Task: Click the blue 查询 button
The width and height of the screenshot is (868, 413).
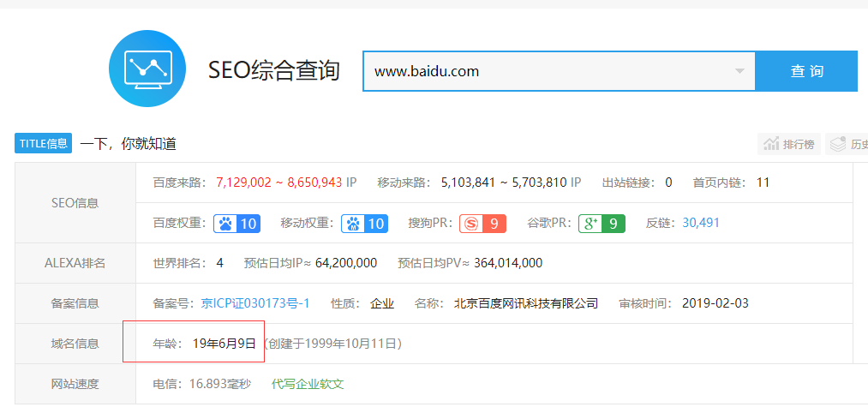Action: coord(806,71)
